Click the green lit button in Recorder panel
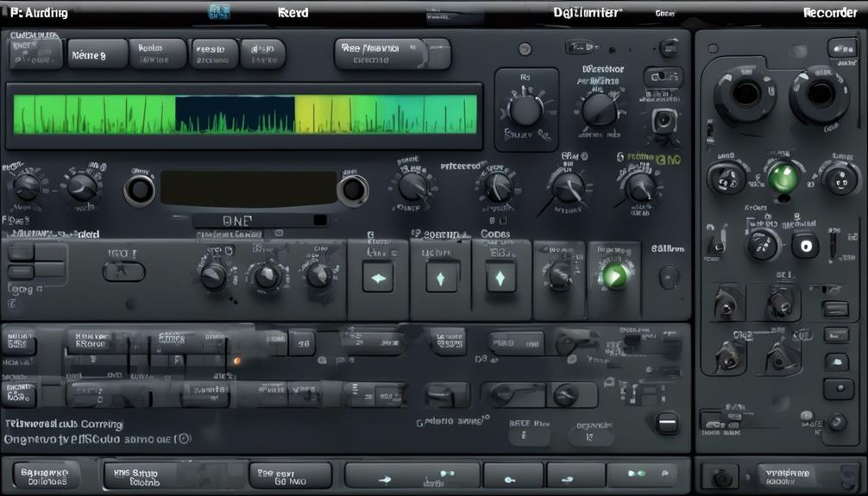 coord(783,177)
